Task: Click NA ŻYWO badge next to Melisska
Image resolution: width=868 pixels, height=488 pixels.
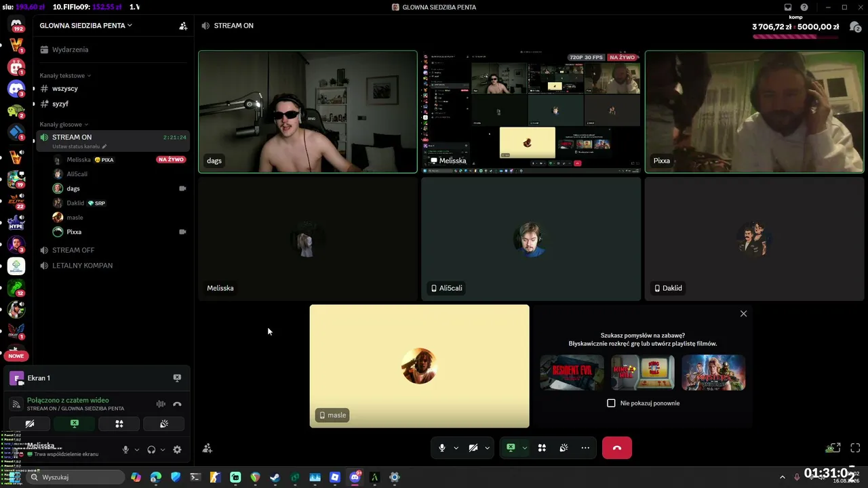Action: tap(171, 160)
